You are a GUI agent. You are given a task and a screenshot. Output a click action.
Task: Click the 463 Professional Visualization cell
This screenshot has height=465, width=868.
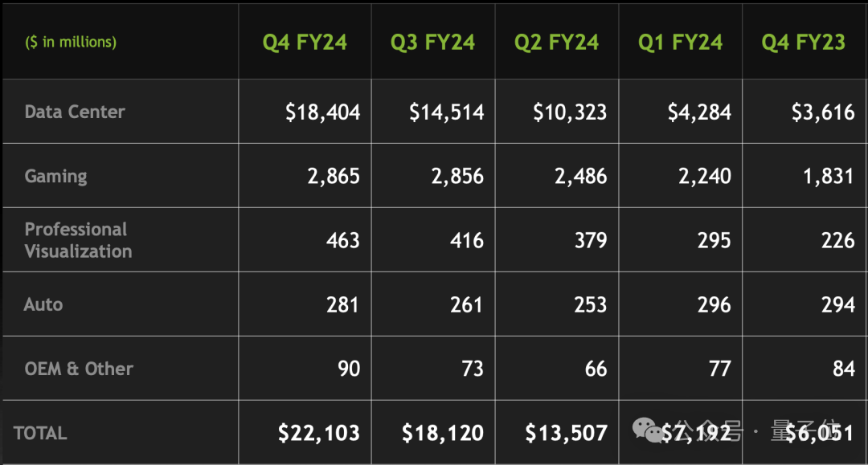point(342,240)
